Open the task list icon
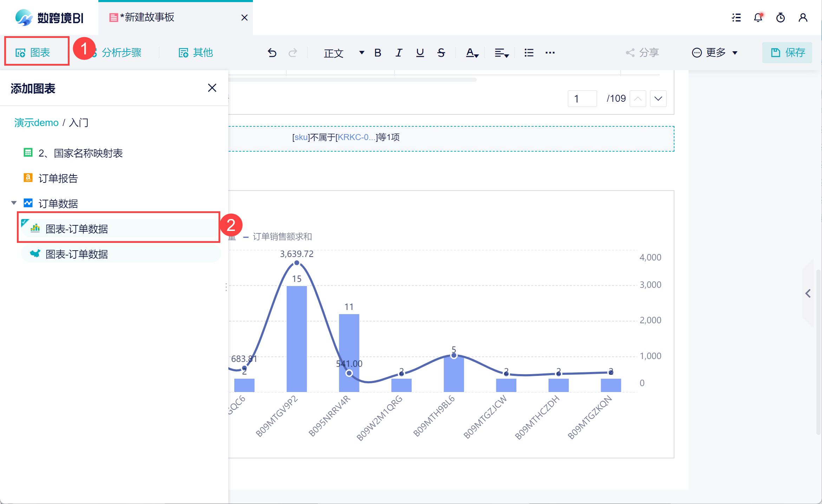This screenshot has width=822, height=504. point(736,18)
